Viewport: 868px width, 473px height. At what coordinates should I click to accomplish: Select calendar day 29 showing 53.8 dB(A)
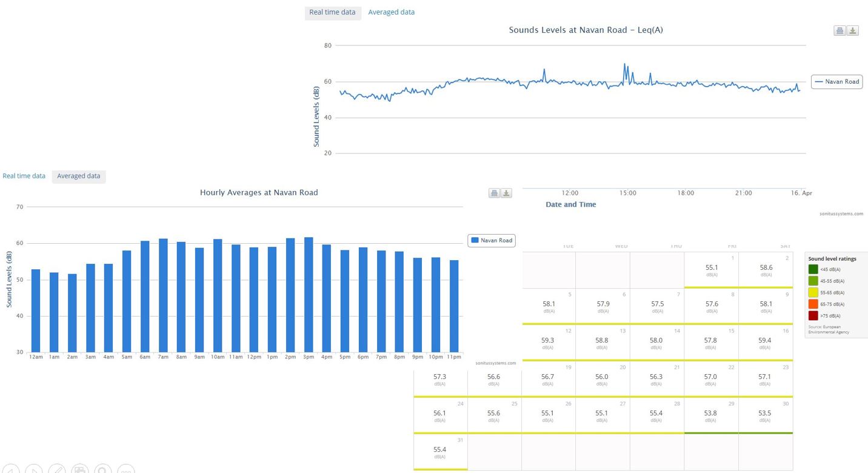tap(710, 415)
